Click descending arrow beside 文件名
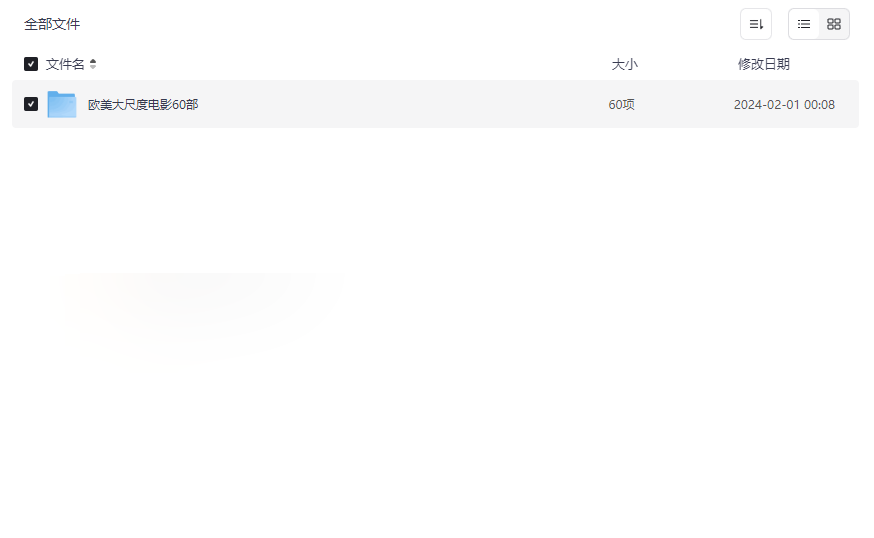The height and width of the screenshot is (538, 874). (93, 67)
